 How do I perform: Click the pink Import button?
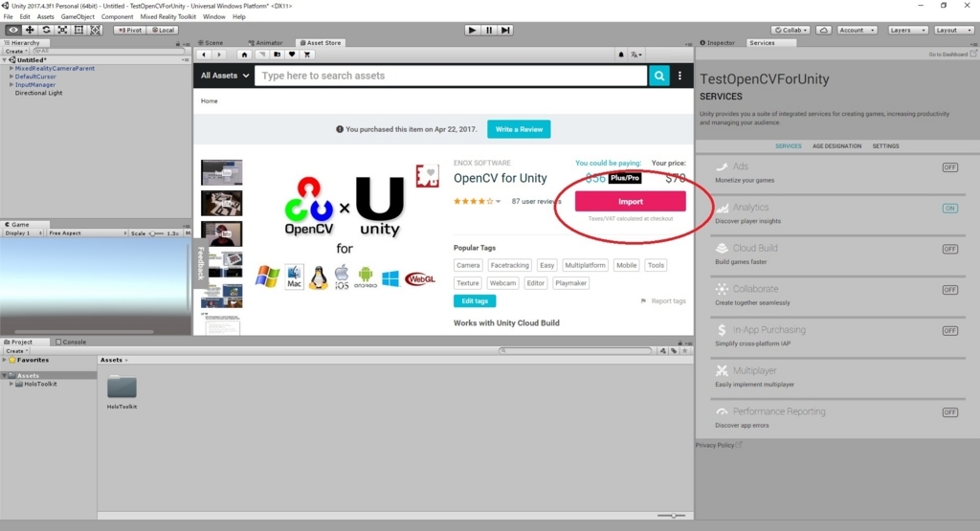click(630, 202)
